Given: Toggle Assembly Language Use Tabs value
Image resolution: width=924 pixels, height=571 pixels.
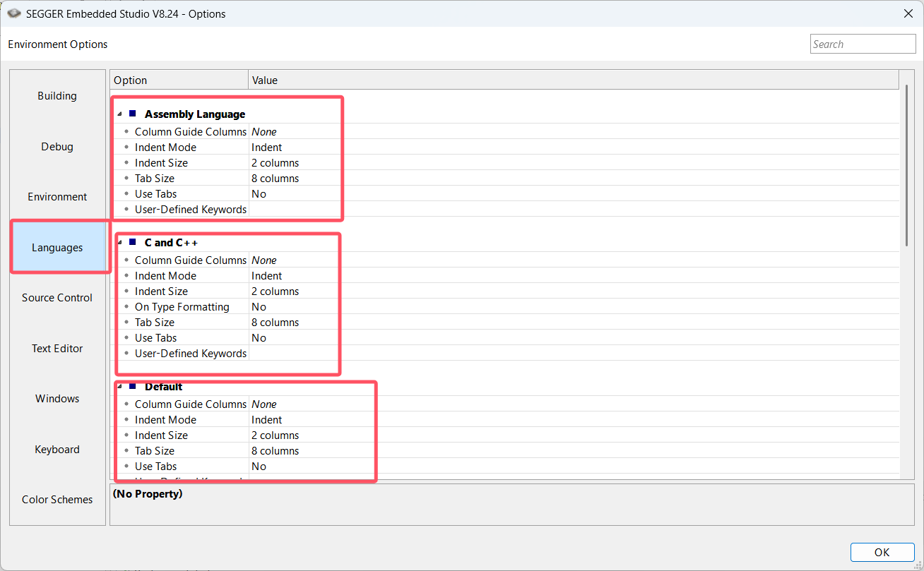Looking at the screenshot, I should pyautogui.click(x=574, y=194).
